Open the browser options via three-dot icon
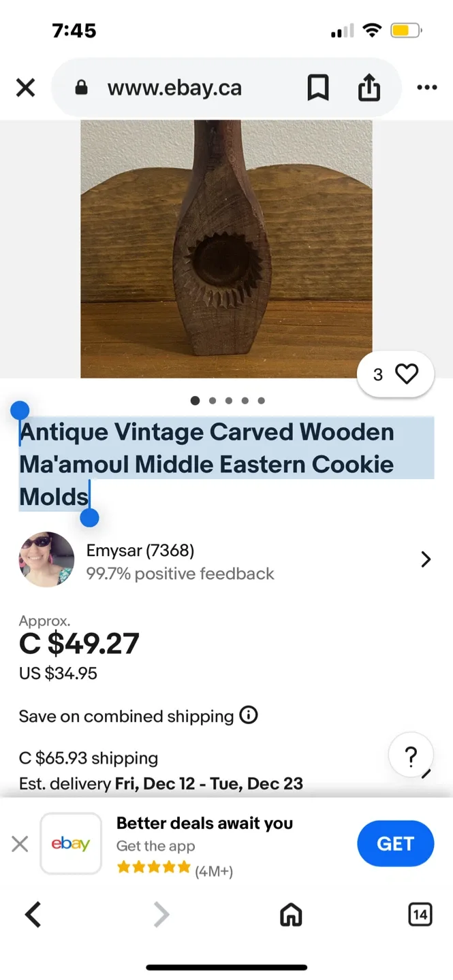Viewport: 453px width, 980px height. pos(426,87)
